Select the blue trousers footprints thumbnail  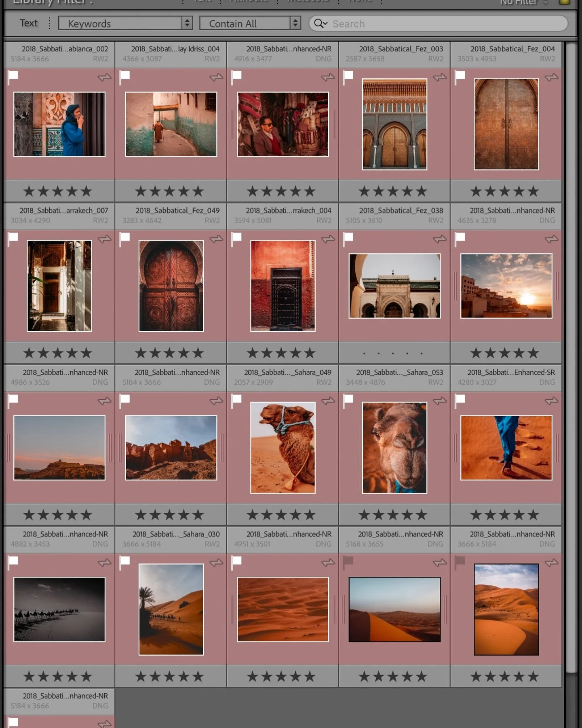tap(506, 448)
